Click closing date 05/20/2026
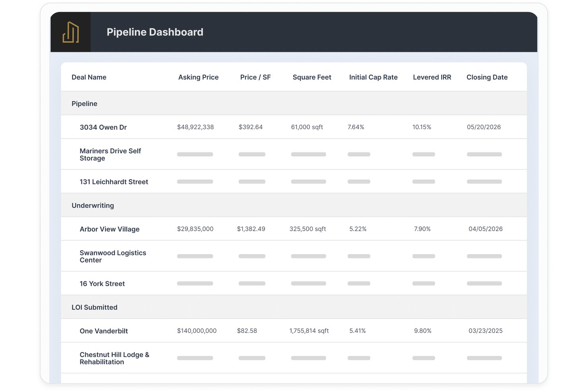 [x=484, y=127]
